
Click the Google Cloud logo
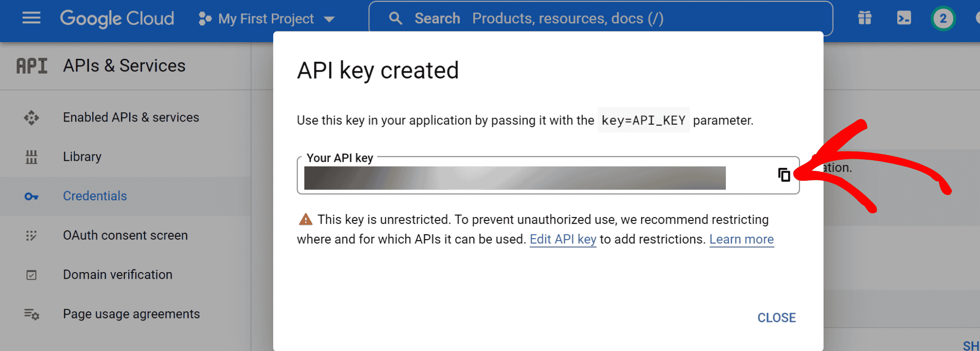click(117, 19)
